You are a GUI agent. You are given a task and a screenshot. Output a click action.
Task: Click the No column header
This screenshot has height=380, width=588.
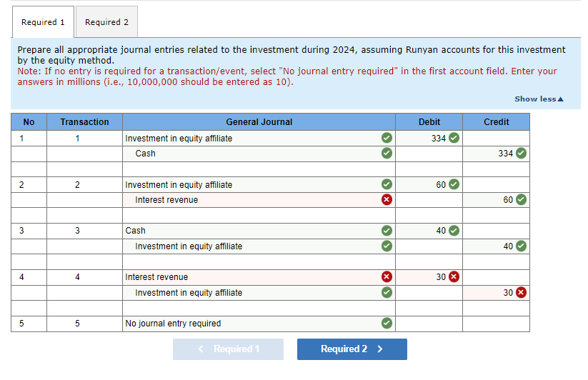point(29,122)
